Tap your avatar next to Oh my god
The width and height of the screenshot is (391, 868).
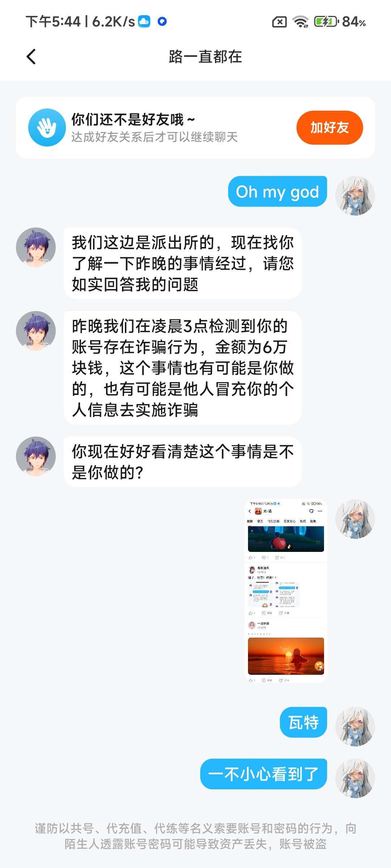(355, 196)
